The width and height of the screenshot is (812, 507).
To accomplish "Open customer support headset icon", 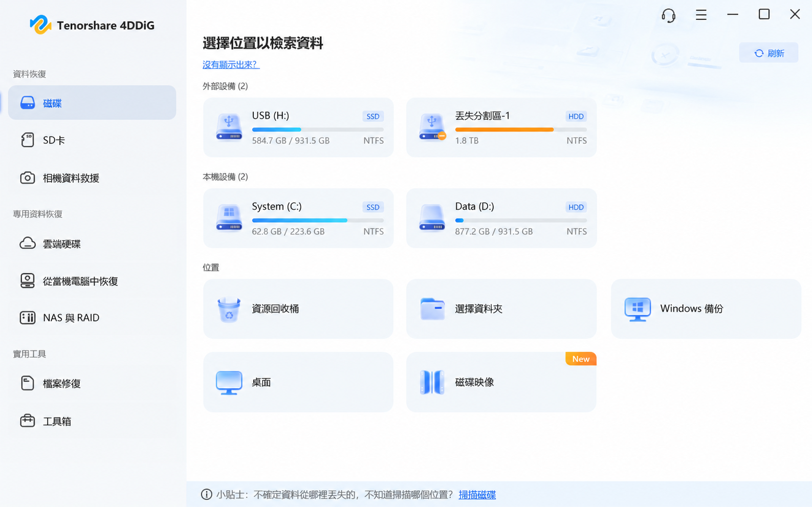I will [x=668, y=15].
